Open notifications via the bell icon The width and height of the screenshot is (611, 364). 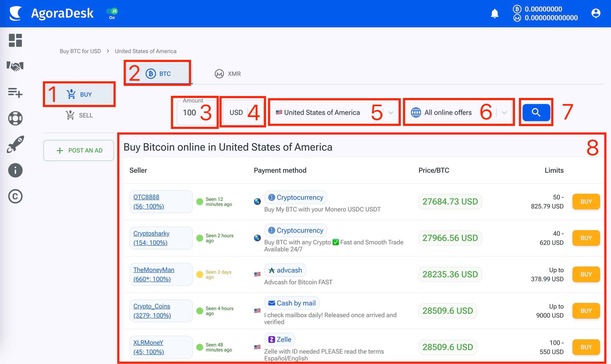[495, 13]
